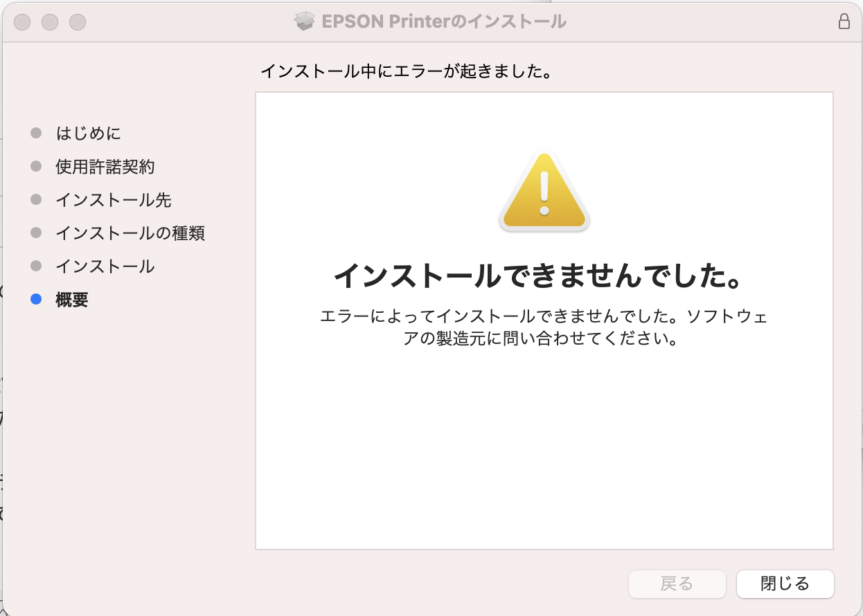Screen dimensions: 863x616
Task: Select the インストール step in sidebar
Action: [x=105, y=266]
